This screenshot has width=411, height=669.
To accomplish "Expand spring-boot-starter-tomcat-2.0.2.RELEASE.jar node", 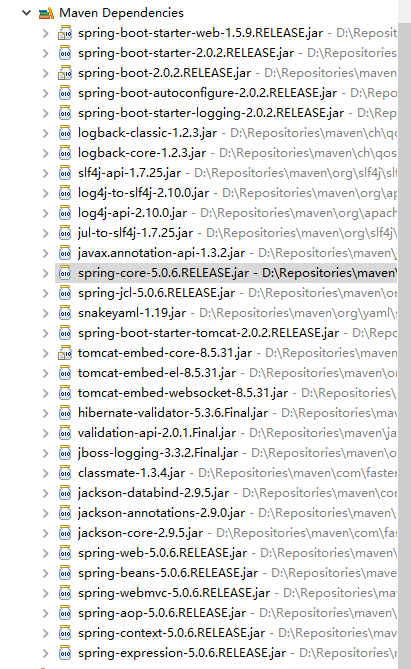I will point(46,333).
